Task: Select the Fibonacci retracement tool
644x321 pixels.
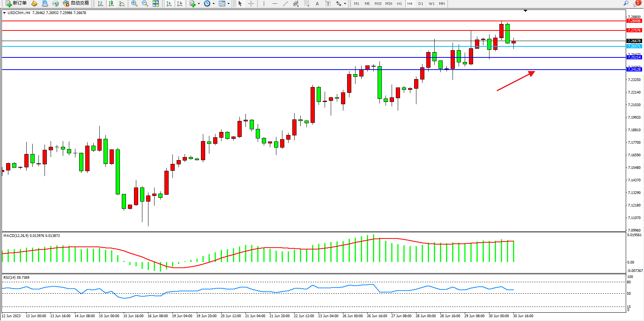Action: [306, 3]
